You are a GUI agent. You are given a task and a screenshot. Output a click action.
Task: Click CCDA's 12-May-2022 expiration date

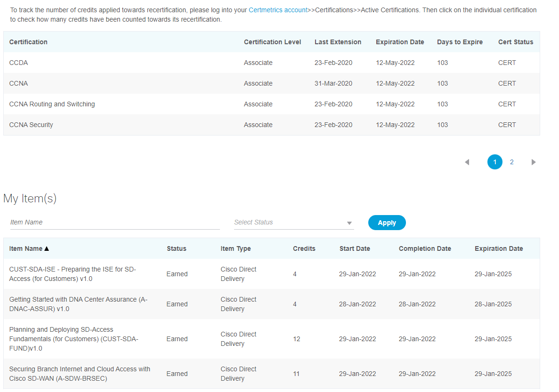tap(395, 63)
